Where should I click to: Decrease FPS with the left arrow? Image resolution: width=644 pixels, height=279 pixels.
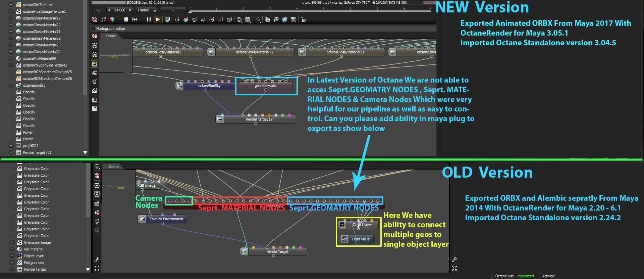tap(109, 10)
